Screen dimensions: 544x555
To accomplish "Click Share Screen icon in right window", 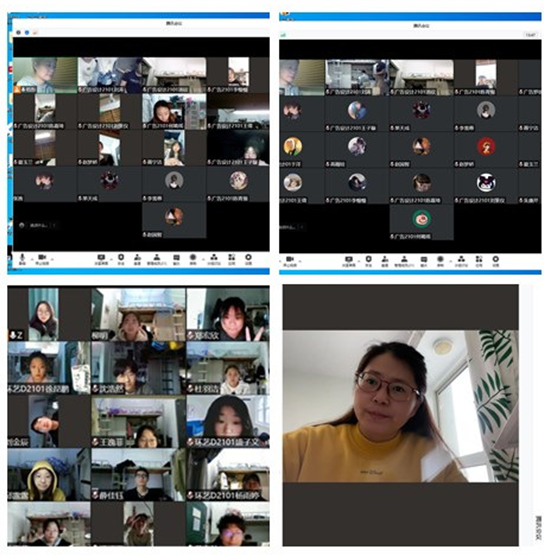I will (x=349, y=261).
